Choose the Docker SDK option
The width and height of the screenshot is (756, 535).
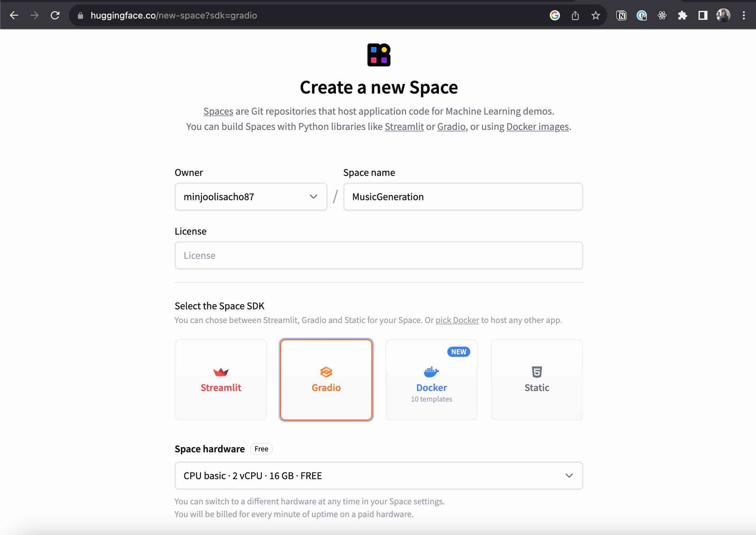pos(431,379)
